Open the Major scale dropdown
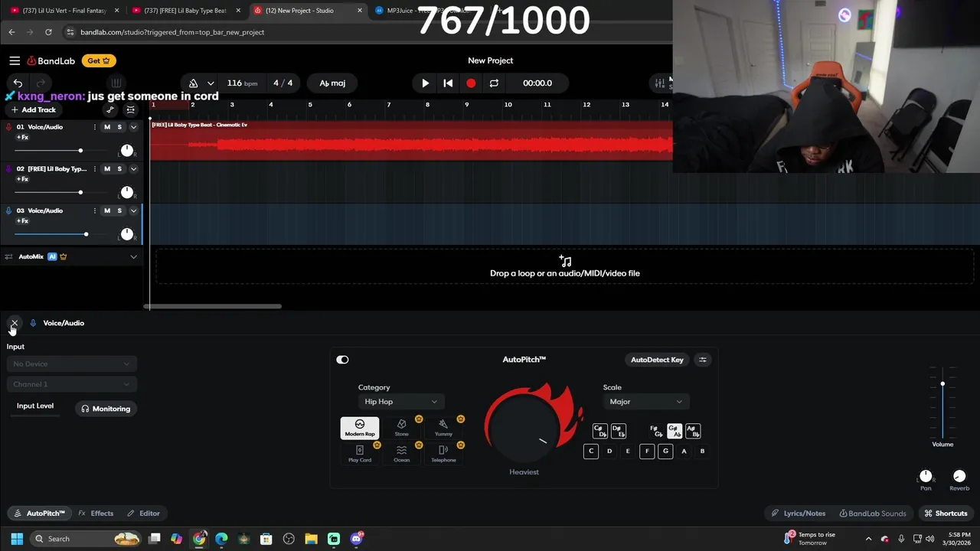 tap(645, 402)
